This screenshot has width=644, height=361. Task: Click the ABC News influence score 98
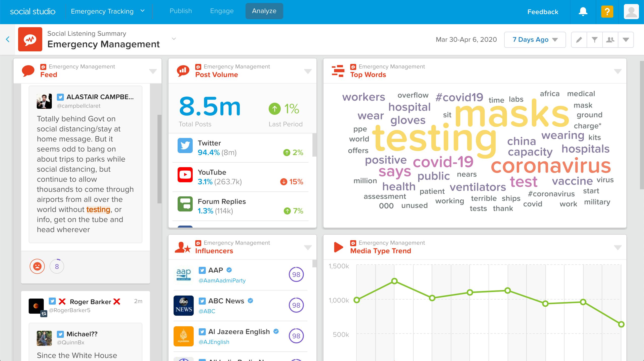296,305
